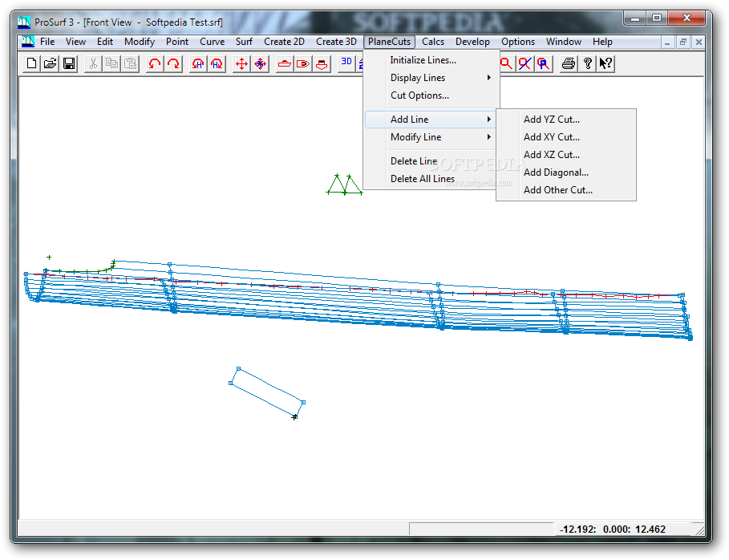Click the ProSurf ship icon beside File

point(28,42)
